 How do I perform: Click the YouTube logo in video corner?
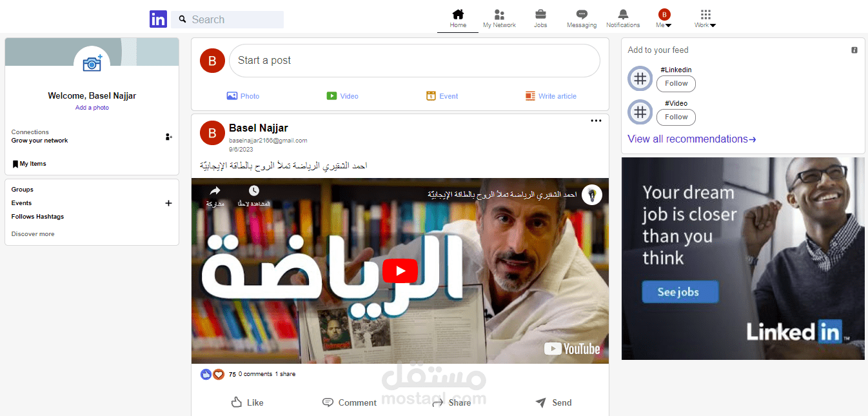click(572, 349)
